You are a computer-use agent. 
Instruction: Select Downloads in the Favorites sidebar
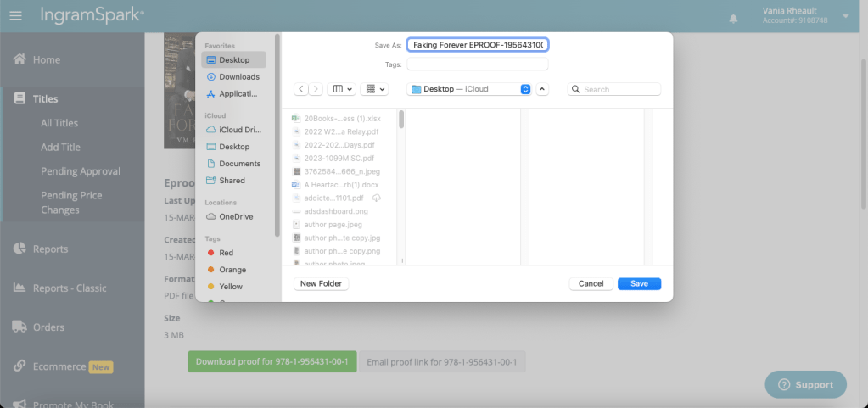238,77
